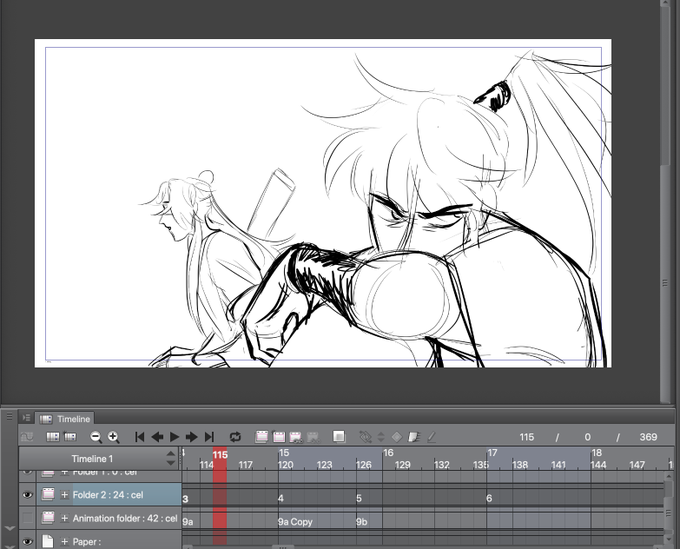This screenshot has height=549, width=680.
Task: Jump to the last frame
Action: click(209, 437)
